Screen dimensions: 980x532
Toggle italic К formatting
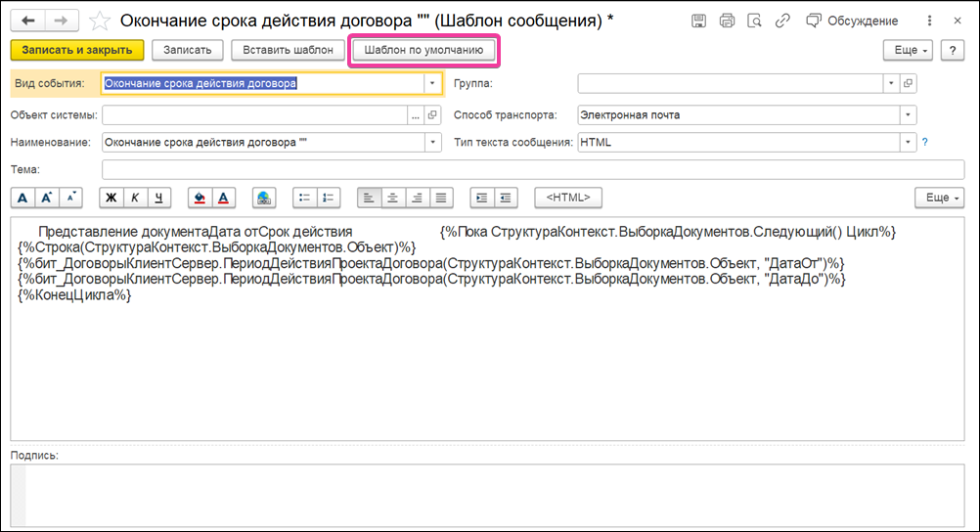click(x=135, y=198)
